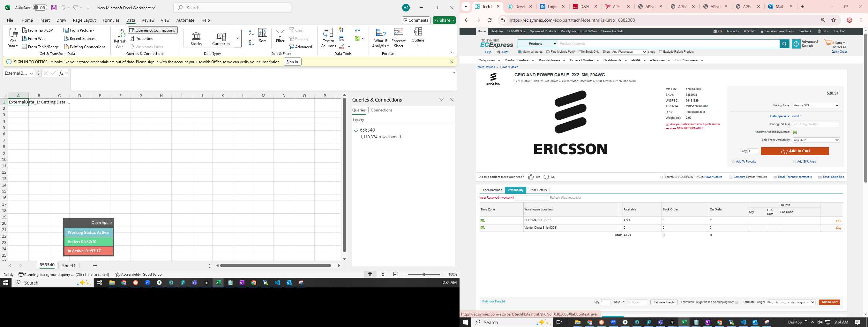Viewport: 868px width, 327px height.
Task: Open the Sort dialog icon
Action: tap(263, 33)
